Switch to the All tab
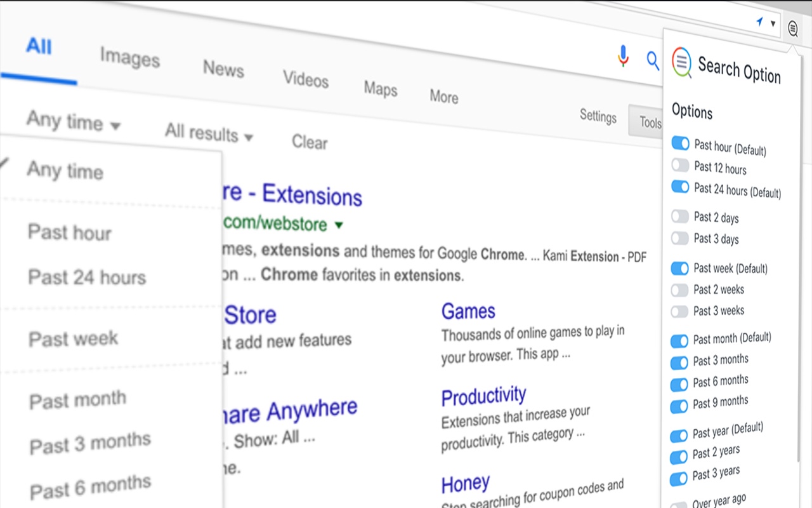Screen dimensions: 812x508 [x=39, y=46]
